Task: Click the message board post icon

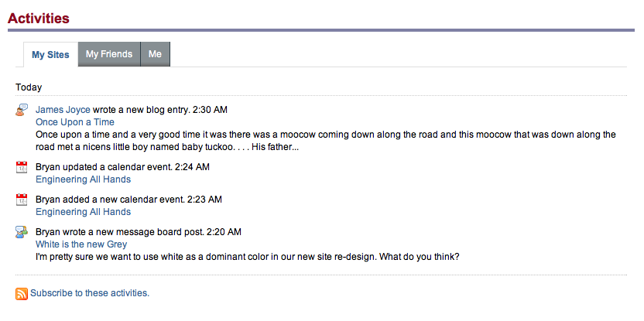Action: (22, 232)
